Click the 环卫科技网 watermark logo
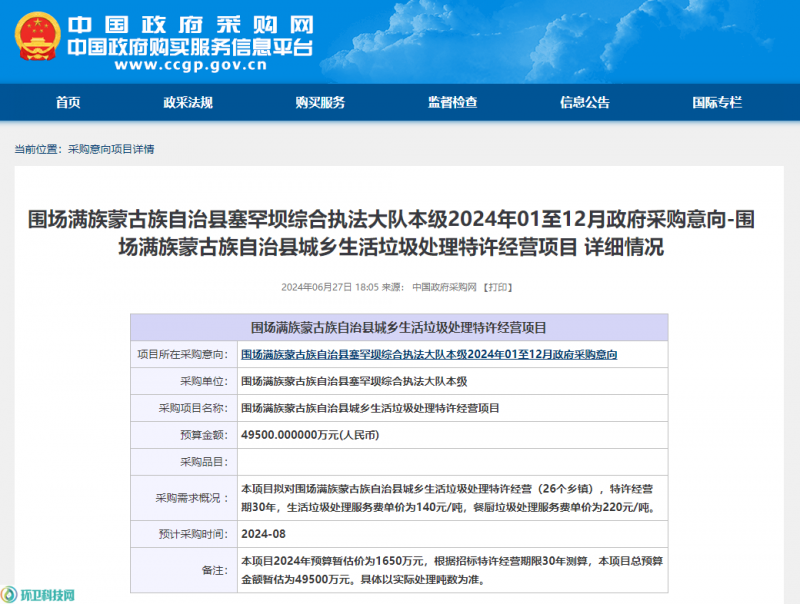Screen dimensions: 800x604 click(x=40, y=594)
